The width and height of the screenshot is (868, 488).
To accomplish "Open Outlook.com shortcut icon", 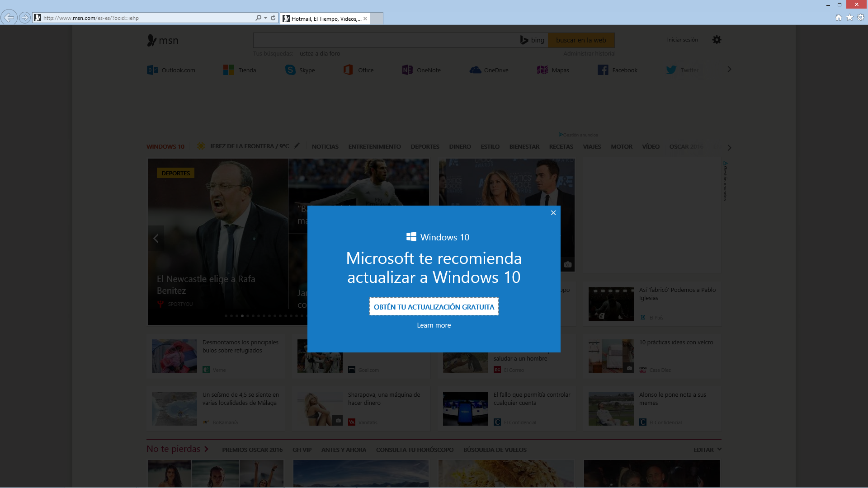I will [152, 70].
